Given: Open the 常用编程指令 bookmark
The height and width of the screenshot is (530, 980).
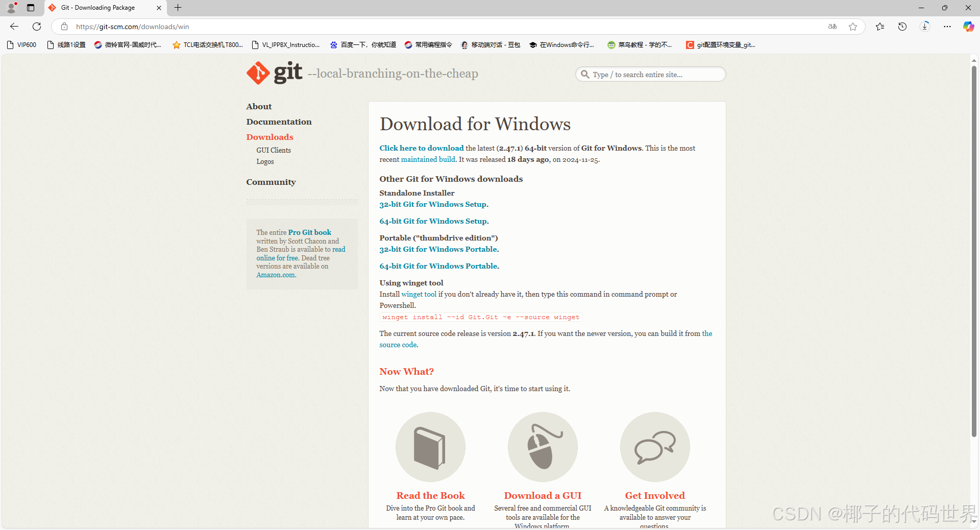Looking at the screenshot, I should click(428, 45).
